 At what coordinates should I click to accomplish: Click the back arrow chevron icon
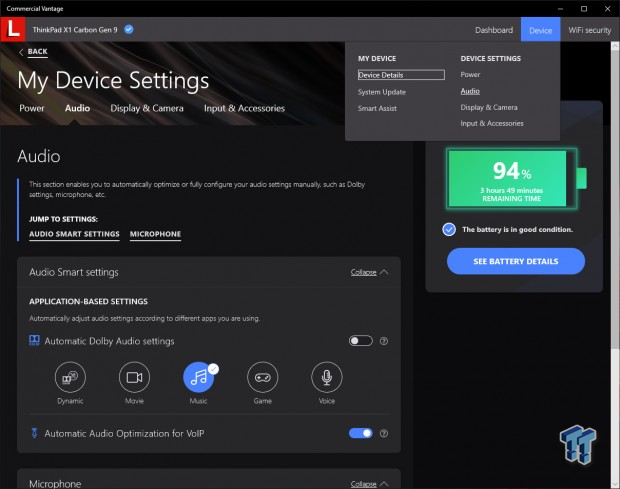(21, 52)
